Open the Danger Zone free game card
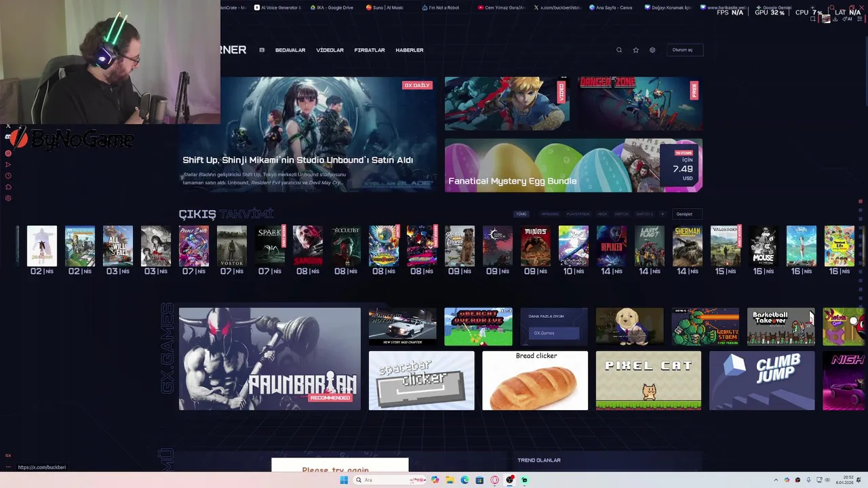 (639, 103)
